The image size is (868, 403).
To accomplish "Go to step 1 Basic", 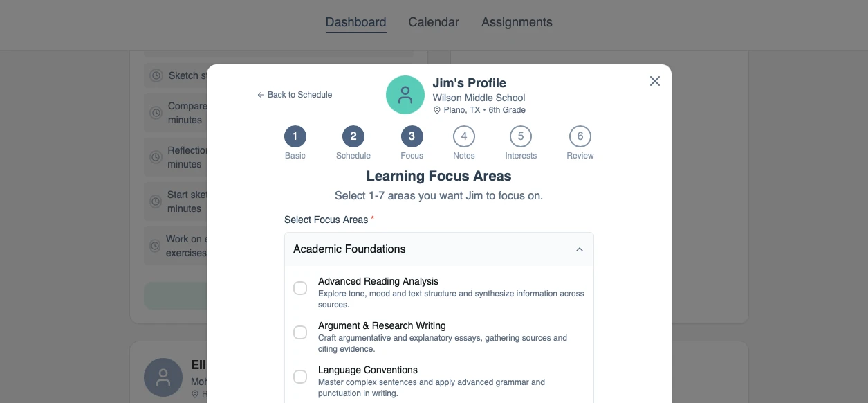I will 295,136.
